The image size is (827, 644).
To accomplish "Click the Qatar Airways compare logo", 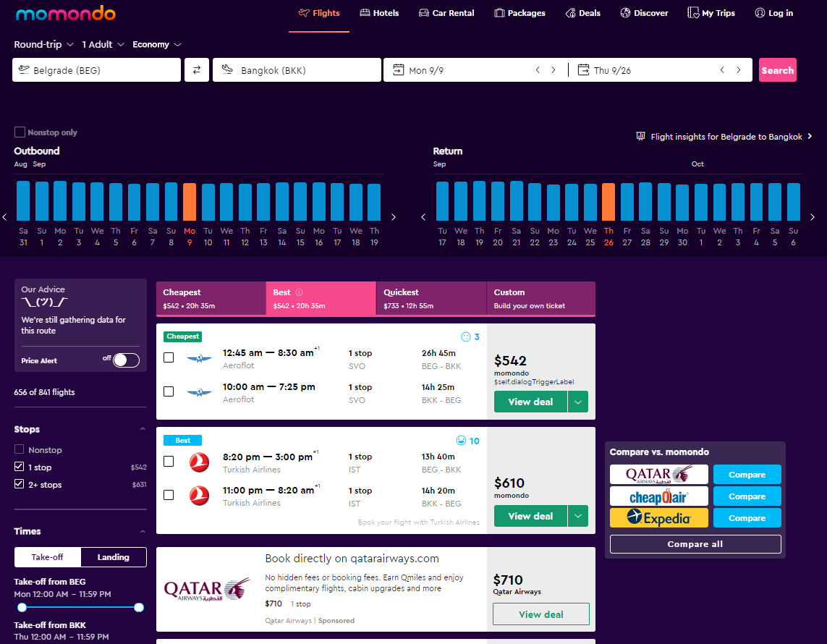I will coord(658,474).
